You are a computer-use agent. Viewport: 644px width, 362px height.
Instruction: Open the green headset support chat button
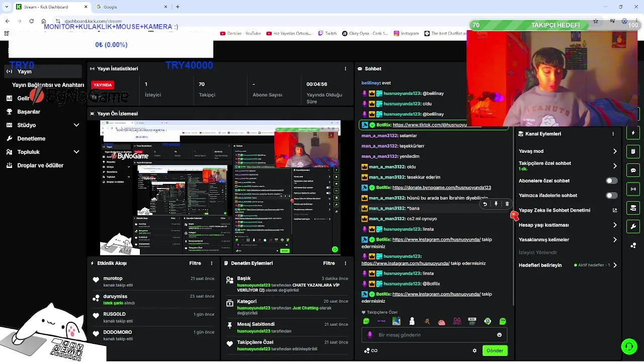pyautogui.click(x=629, y=346)
